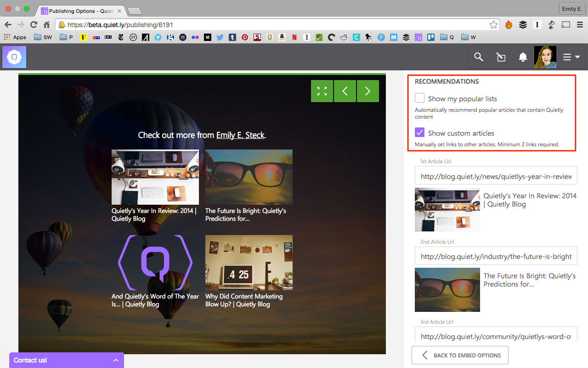The image size is (588, 368).
Task: Click the Year In Review title in preview
Action: click(154, 215)
